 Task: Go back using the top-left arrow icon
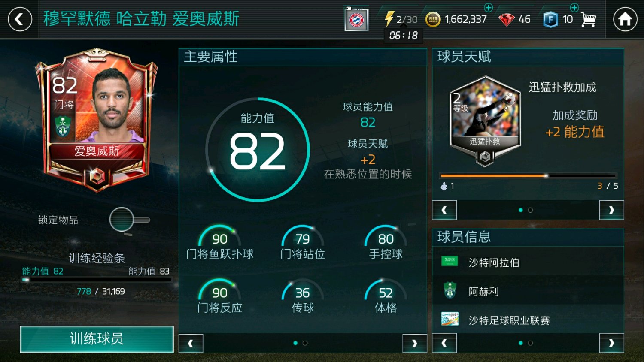[x=20, y=19]
